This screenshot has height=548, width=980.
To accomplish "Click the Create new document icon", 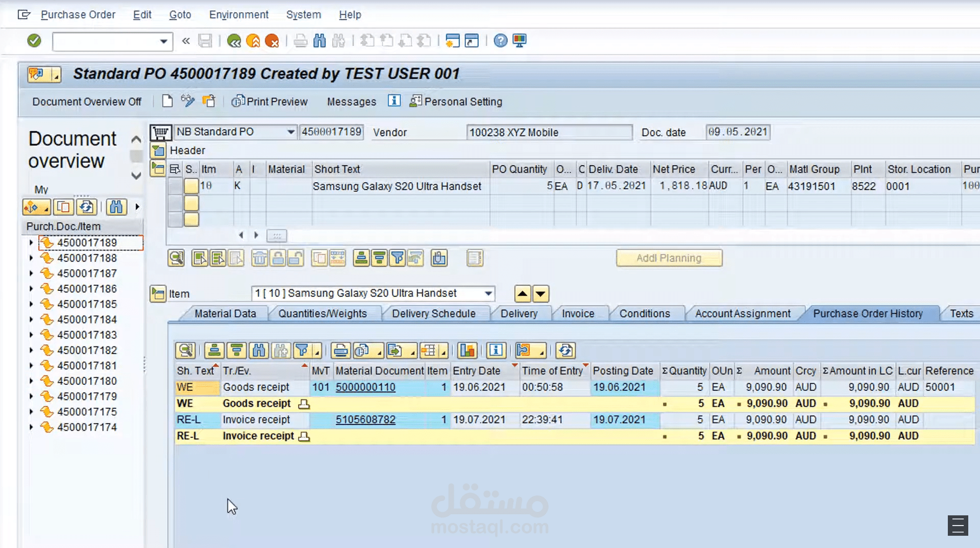I will (167, 101).
